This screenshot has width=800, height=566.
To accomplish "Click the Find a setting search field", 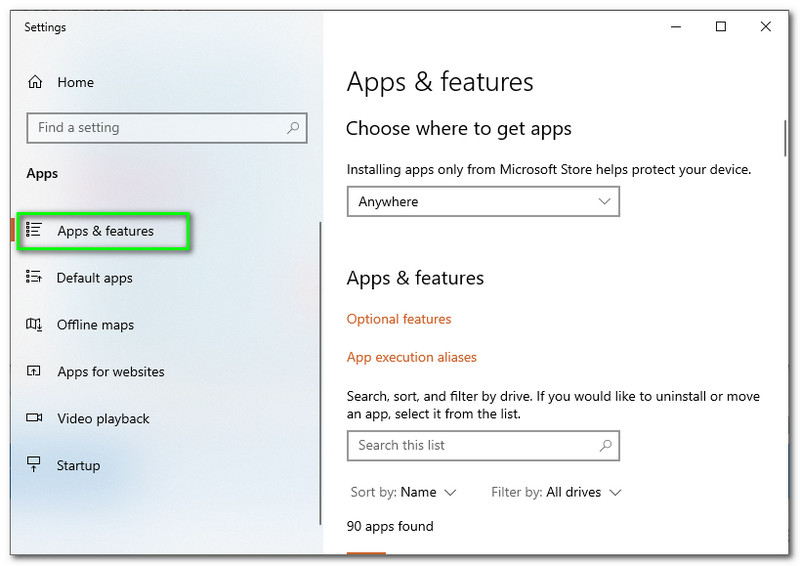I will [x=167, y=128].
